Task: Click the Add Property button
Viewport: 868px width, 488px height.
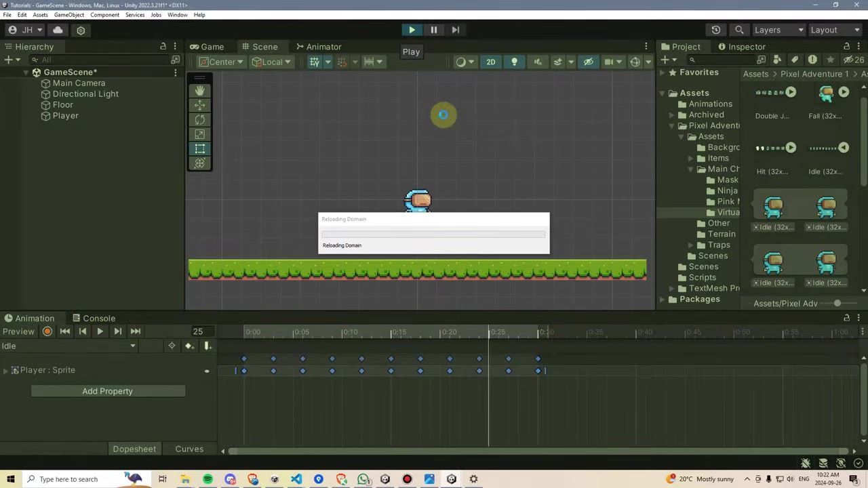Action: [108, 391]
